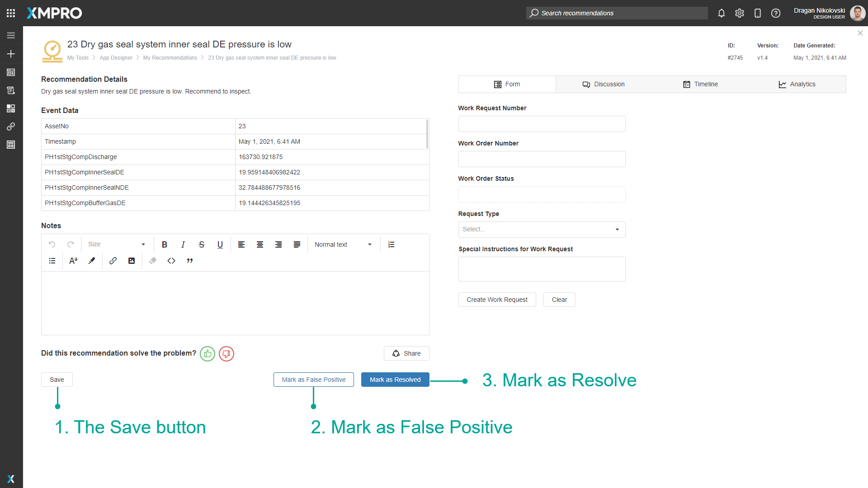
Task: Expand the Normal text style dropdown
Action: tap(343, 244)
